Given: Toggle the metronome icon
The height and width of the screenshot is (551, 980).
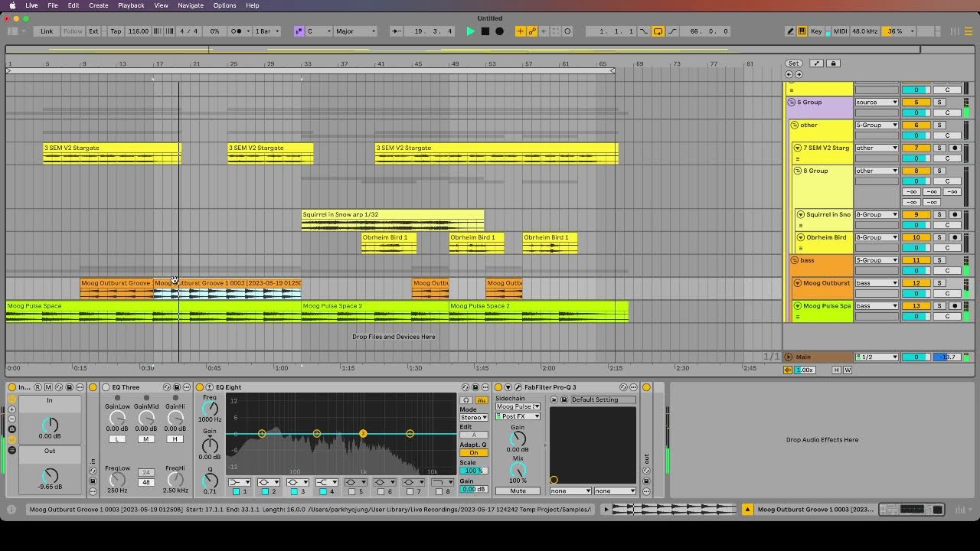Looking at the screenshot, I should click(239, 31).
